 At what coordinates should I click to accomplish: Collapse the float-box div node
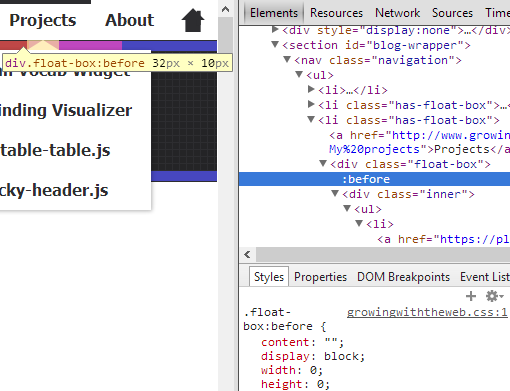click(x=323, y=163)
